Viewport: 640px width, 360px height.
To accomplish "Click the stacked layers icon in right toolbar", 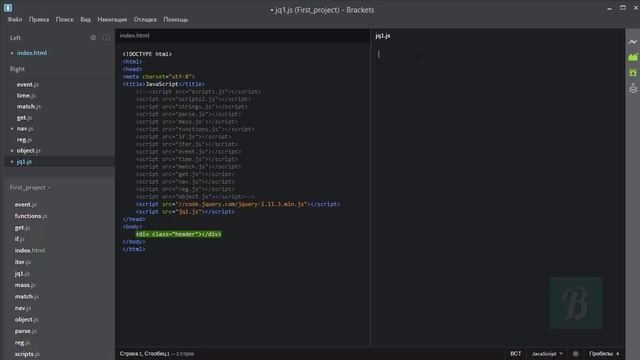I will (x=633, y=88).
